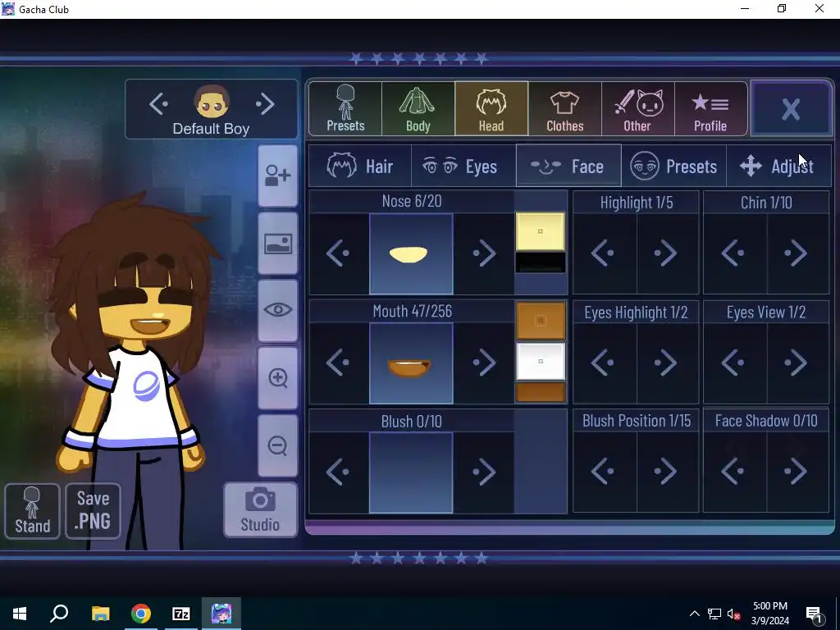Click the Save .PNG button
This screenshot has width=840, height=630.
pos(93,511)
